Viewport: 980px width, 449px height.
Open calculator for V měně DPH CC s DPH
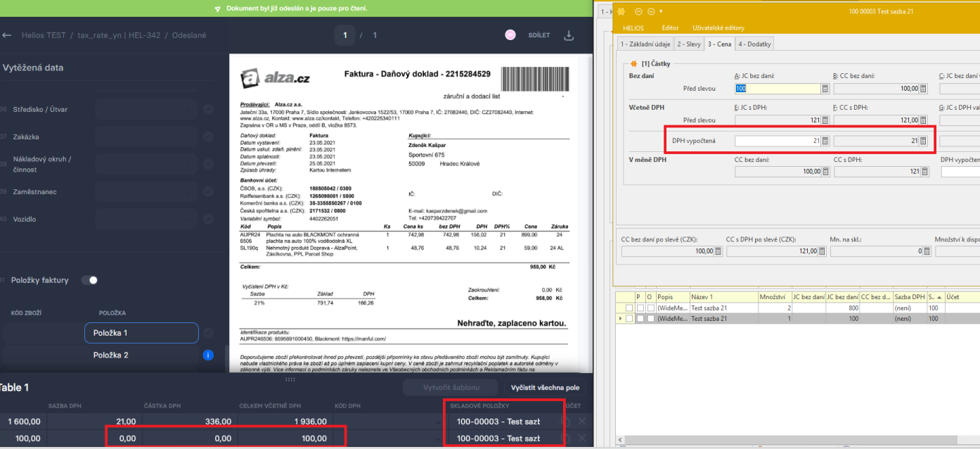pyautogui.click(x=923, y=172)
